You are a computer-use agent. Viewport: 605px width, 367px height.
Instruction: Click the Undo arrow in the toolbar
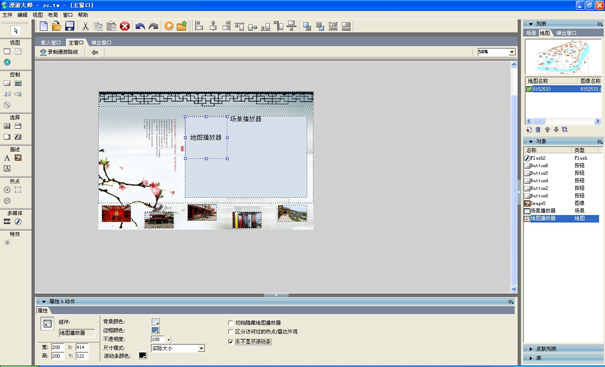[x=140, y=26]
